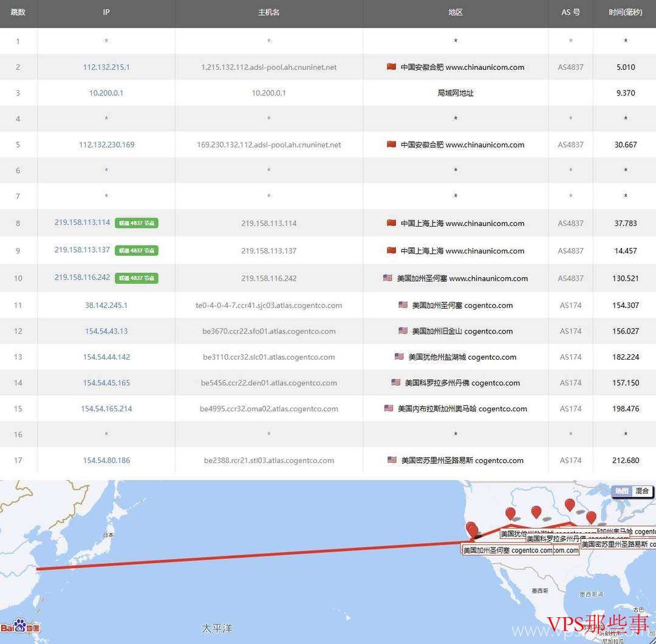Switch map to 地图 view
656x644 pixels.
(622, 491)
